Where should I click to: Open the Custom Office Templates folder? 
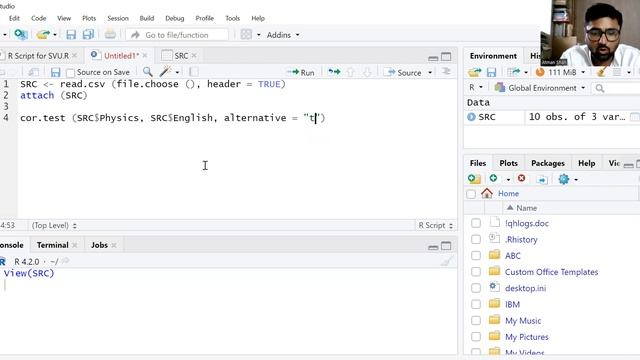click(x=551, y=272)
